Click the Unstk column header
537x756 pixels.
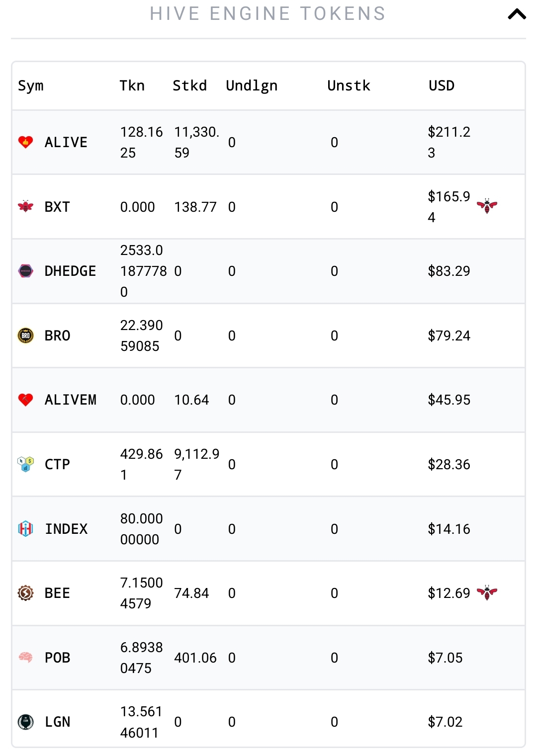[x=349, y=85]
